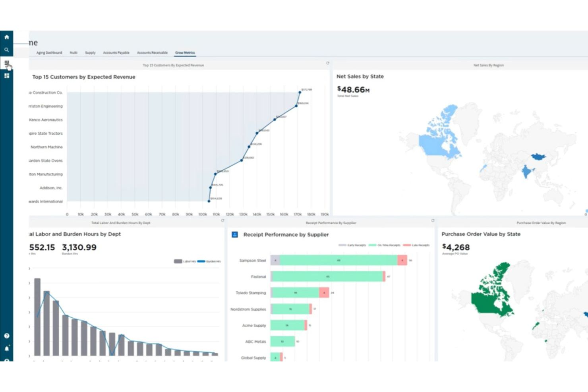Switch to the Accounts Payable tab
588x392 pixels.
pyautogui.click(x=116, y=52)
